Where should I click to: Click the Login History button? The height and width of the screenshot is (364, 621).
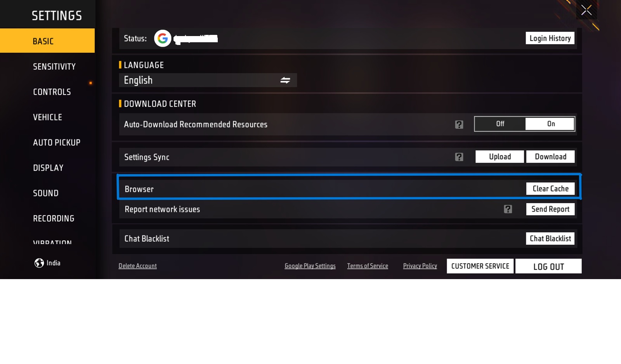pos(550,38)
